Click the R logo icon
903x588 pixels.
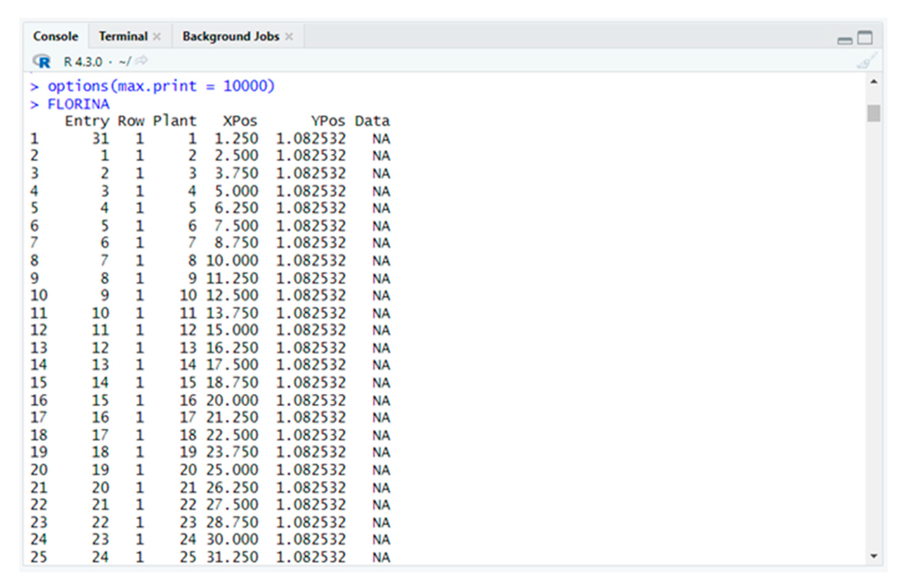(x=42, y=62)
